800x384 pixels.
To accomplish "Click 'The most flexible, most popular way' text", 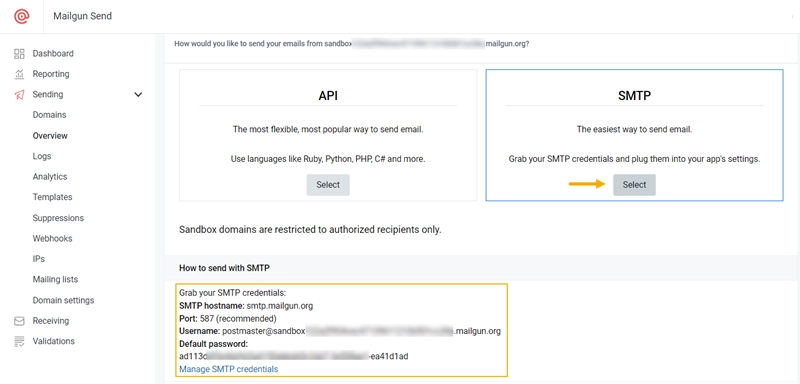I will coord(328,130).
